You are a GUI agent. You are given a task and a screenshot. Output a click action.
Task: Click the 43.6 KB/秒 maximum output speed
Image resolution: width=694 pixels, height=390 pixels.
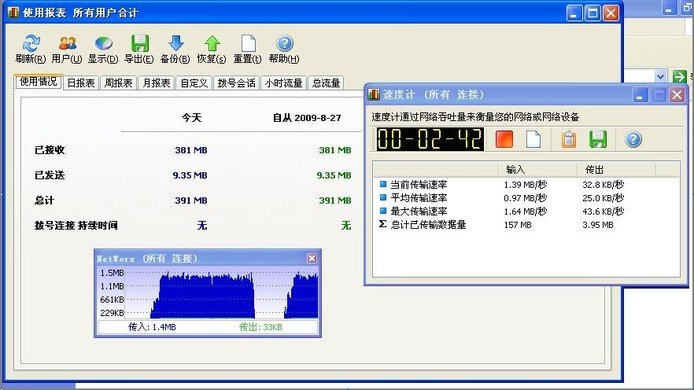[x=603, y=211]
